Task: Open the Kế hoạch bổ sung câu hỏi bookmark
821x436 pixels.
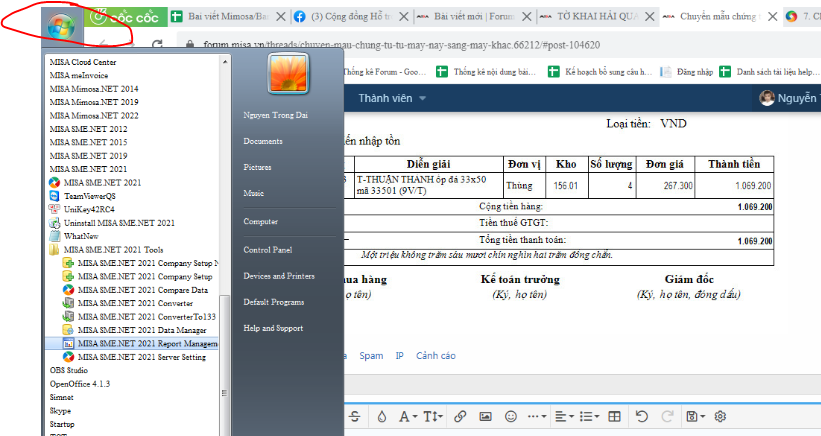Action: point(600,72)
